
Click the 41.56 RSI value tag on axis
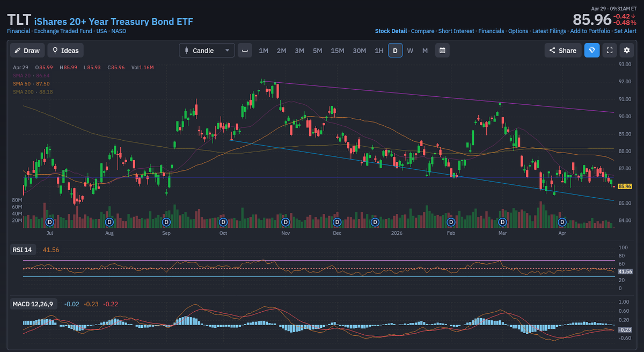[624, 272]
